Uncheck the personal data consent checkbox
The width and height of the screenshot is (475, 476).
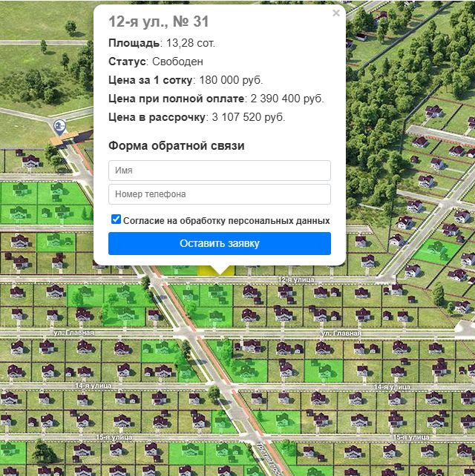click(116, 219)
